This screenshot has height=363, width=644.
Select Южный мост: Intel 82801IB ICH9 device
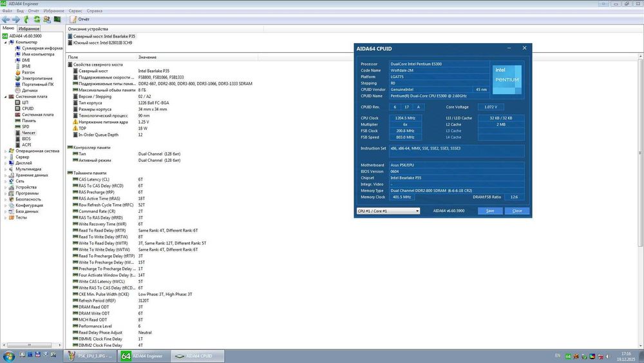click(100, 43)
